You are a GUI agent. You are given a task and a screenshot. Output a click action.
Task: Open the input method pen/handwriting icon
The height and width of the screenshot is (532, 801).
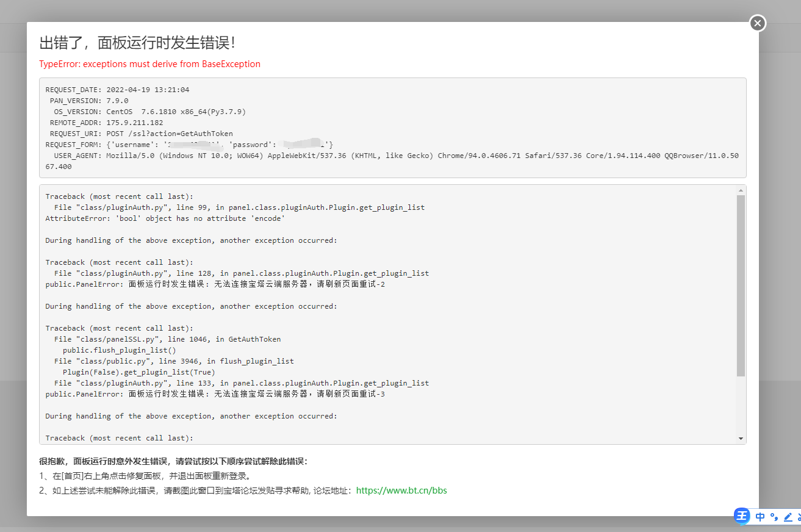pos(788,517)
